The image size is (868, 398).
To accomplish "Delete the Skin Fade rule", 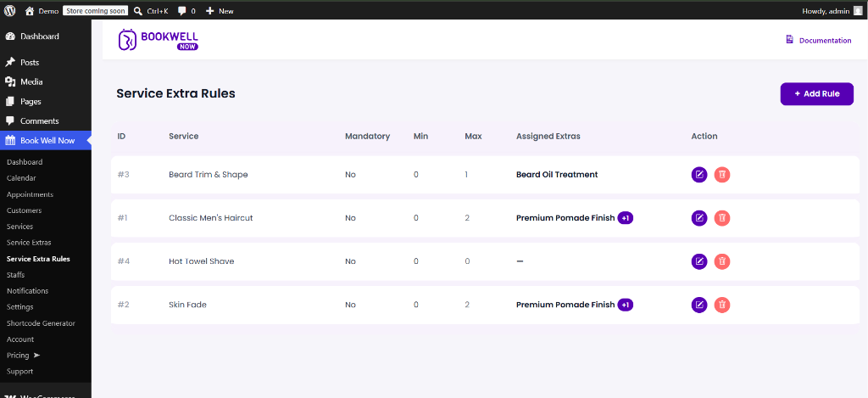I will (x=722, y=305).
